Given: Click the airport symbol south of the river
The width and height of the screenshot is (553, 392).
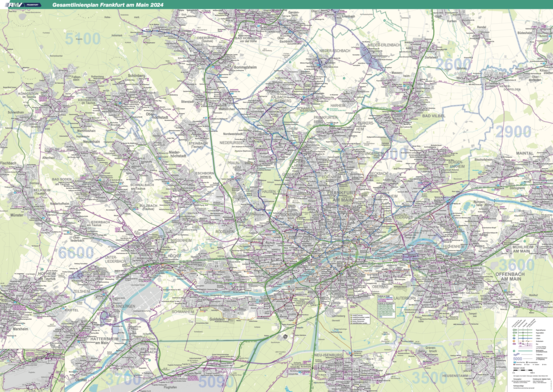Looking at the screenshot, I should tap(285, 337).
